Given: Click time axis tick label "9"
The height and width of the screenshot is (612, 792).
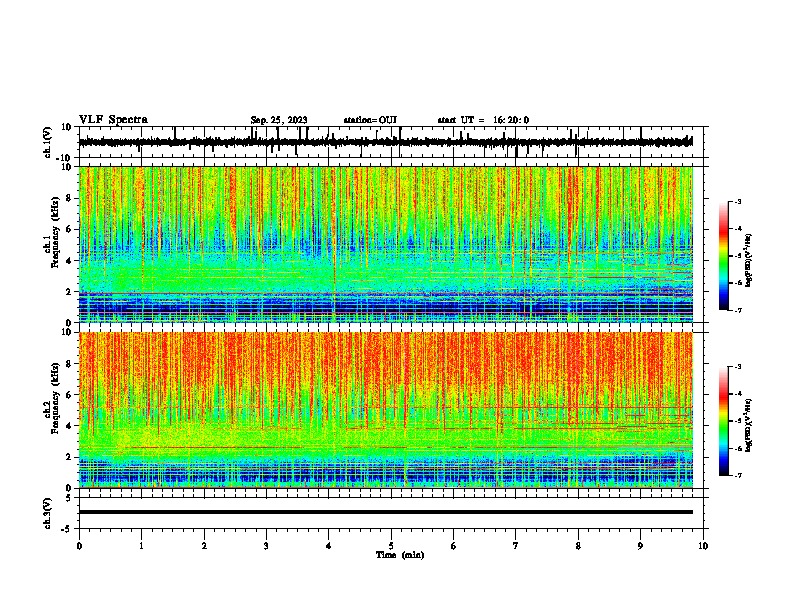Looking at the screenshot, I should click(640, 546).
